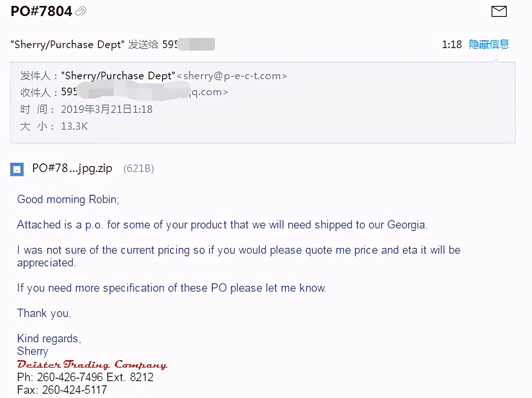Click the date 2019年3月21日1:18
Viewport: 532px width, 398px height.
click(107, 110)
